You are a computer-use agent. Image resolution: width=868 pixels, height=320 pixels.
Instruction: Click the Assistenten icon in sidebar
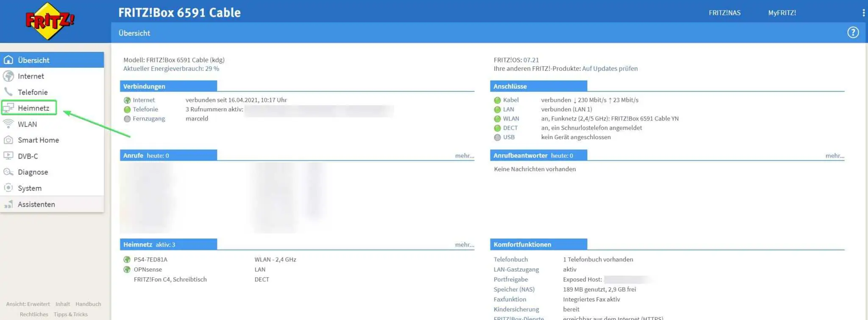pyautogui.click(x=8, y=204)
